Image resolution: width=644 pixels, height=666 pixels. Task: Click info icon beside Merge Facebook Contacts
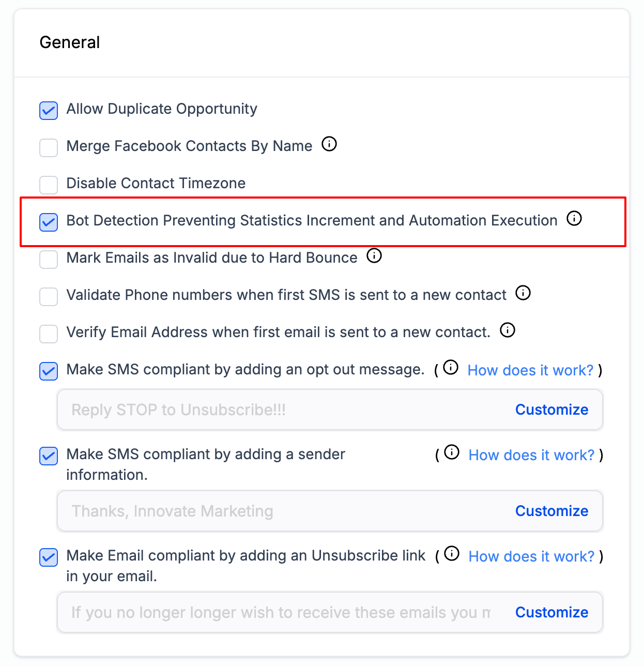329,144
